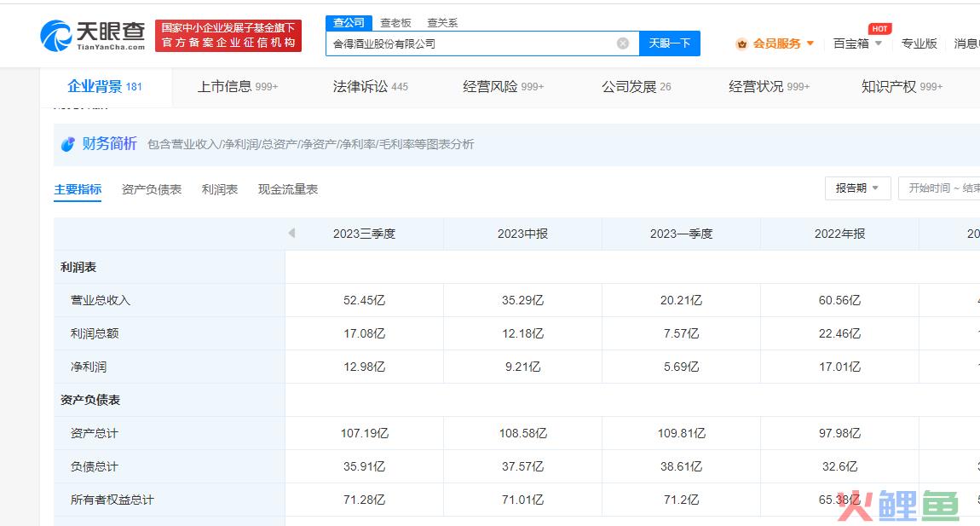This screenshot has width=980, height=526.
Task: Click the 天眼一下 search button
Action: click(x=669, y=43)
